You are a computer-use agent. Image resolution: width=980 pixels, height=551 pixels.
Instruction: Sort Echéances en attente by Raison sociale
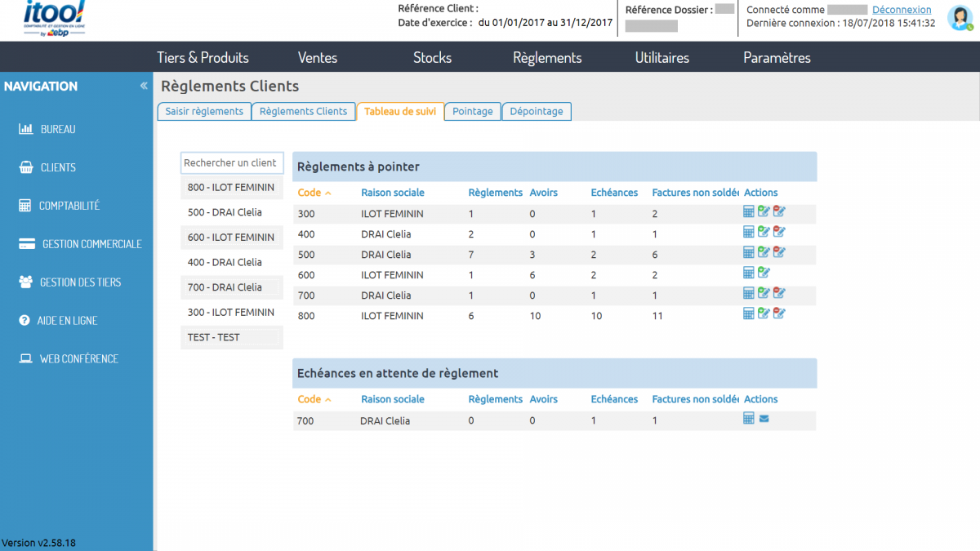[x=393, y=399]
